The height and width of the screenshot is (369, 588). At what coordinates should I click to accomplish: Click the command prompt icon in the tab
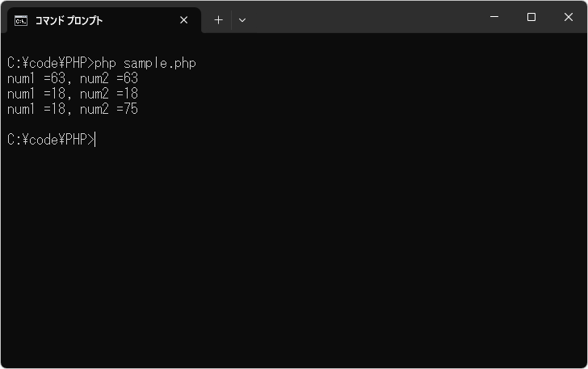(x=21, y=20)
